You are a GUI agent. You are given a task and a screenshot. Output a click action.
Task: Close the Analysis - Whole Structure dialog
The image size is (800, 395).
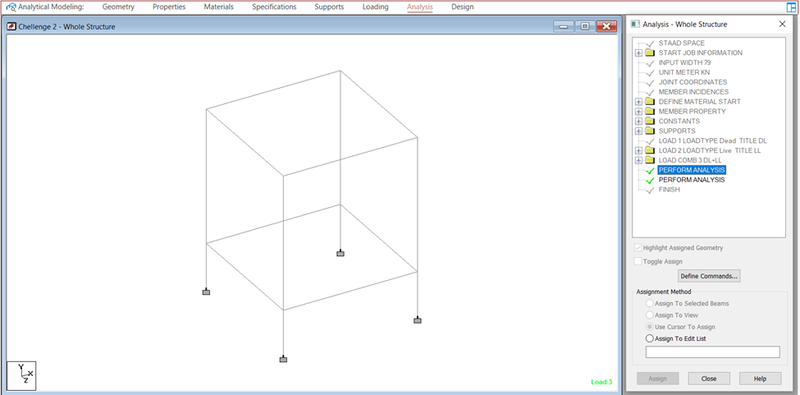(x=782, y=24)
